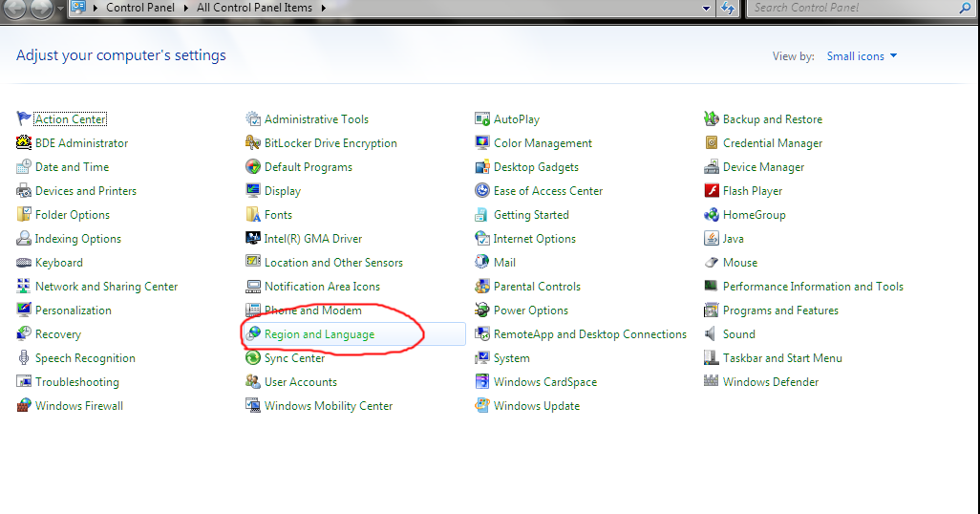Open Phone and Modem link
The image size is (980, 514).
(313, 311)
